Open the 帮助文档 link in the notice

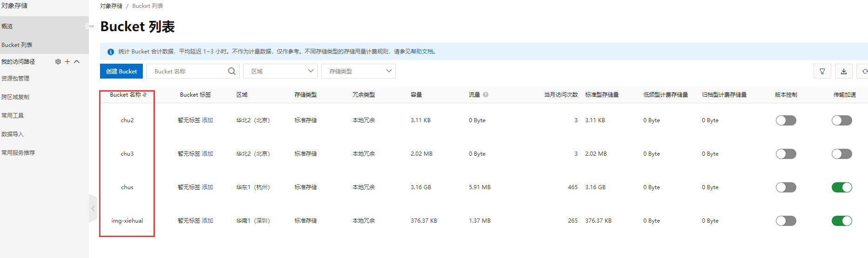pyautogui.click(x=422, y=52)
